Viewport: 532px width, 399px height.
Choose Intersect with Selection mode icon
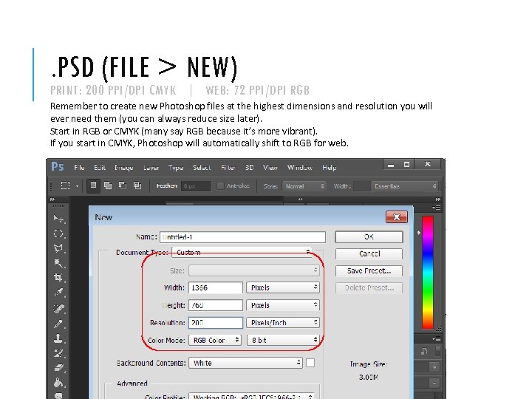(x=137, y=185)
